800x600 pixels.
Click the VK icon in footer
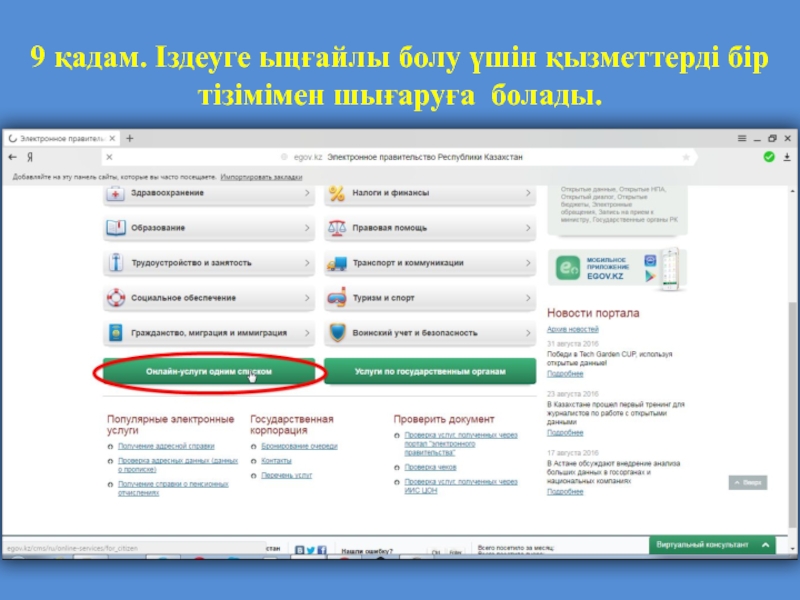pos(299,550)
